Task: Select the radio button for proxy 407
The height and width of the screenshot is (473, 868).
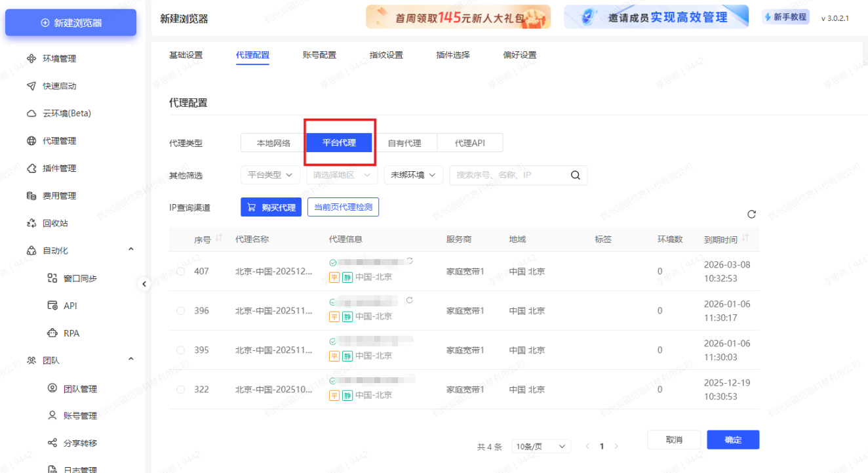Action: tap(180, 271)
